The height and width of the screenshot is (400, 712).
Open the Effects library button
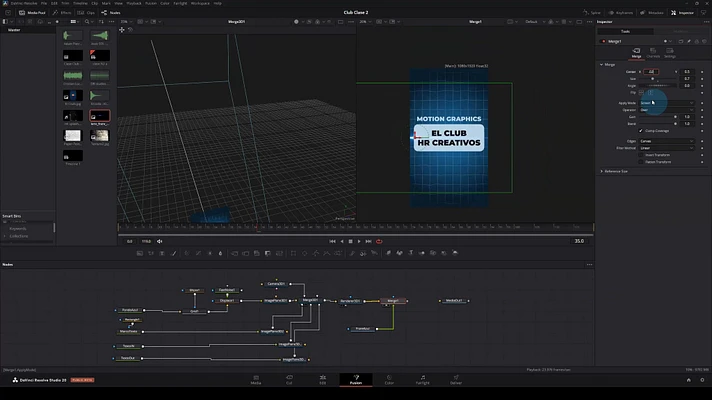point(62,13)
